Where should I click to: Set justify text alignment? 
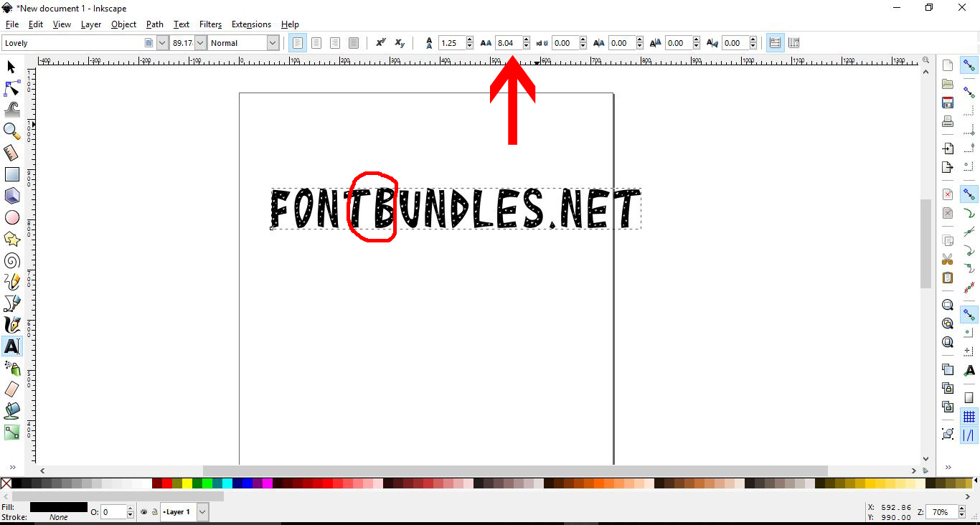354,43
